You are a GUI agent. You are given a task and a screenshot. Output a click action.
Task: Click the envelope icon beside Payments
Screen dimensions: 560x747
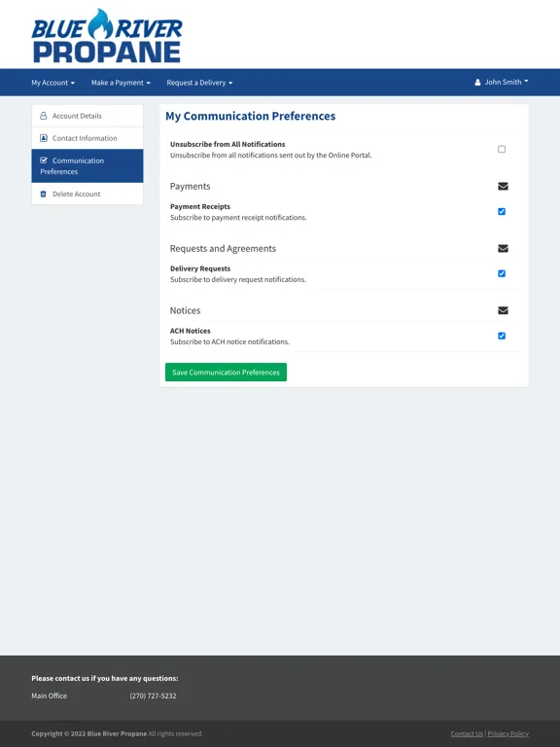tap(503, 187)
